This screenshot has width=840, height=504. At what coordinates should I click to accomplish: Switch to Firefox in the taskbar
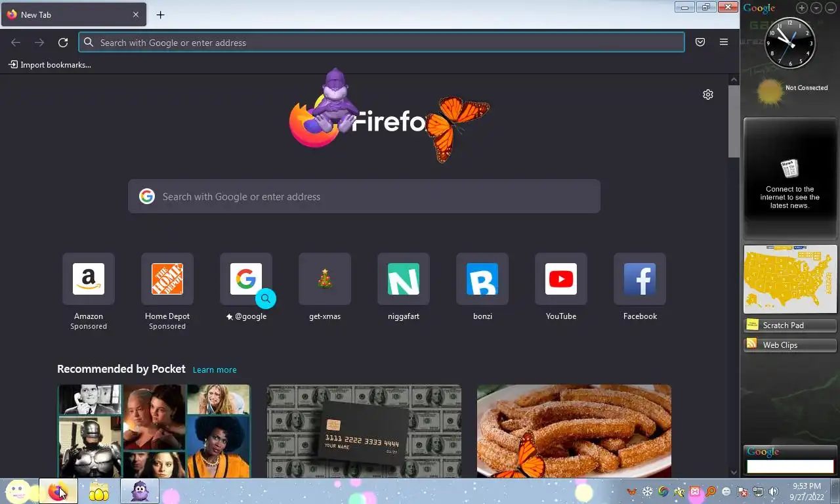(x=58, y=491)
